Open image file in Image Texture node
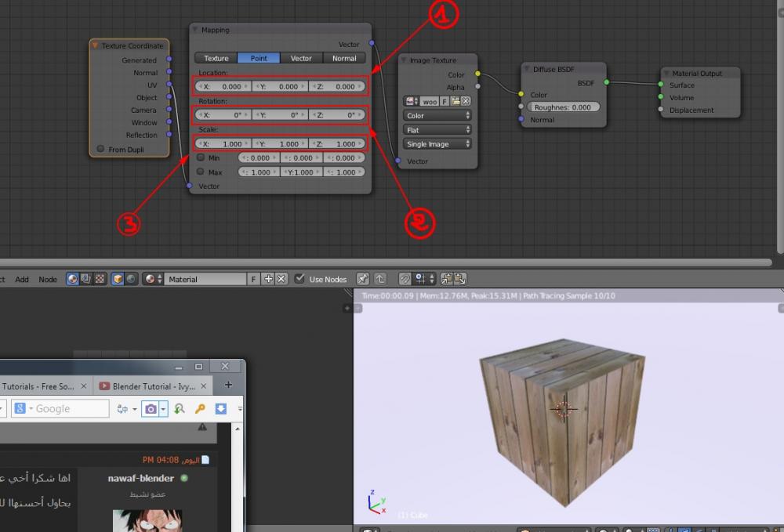The image size is (784, 532). click(x=455, y=101)
